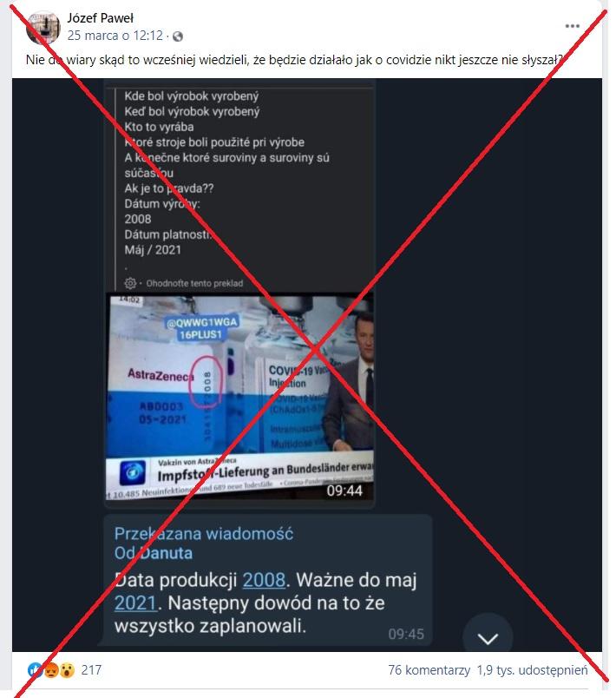This screenshot has width=616, height=698.
Task: Click the ARD channel logo in image
Action: tap(133, 472)
